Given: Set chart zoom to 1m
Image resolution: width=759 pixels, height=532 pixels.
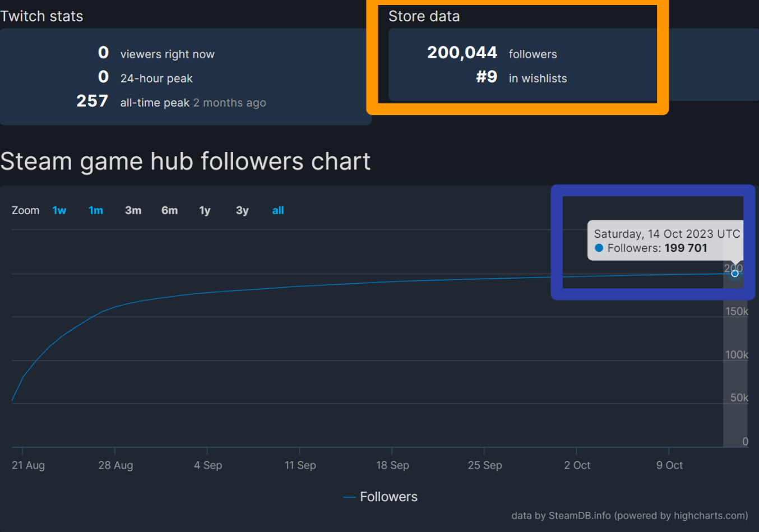Looking at the screenshot, I should [96, 211].
